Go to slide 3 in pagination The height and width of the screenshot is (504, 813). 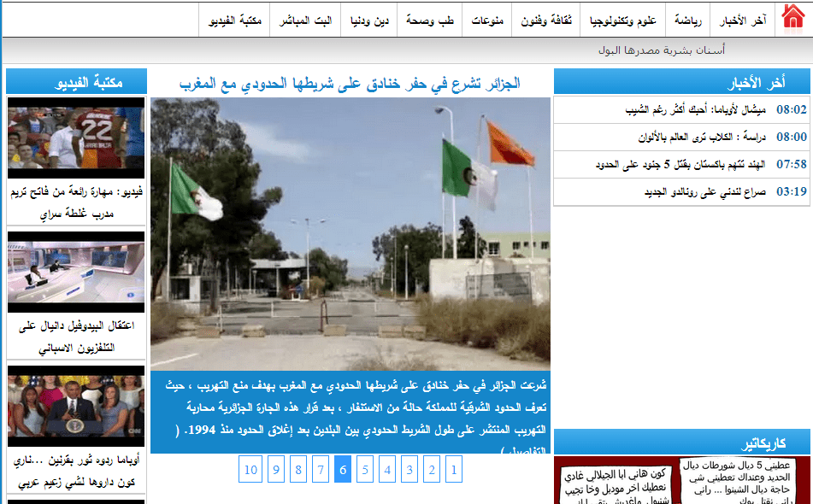tap(409, 469)
